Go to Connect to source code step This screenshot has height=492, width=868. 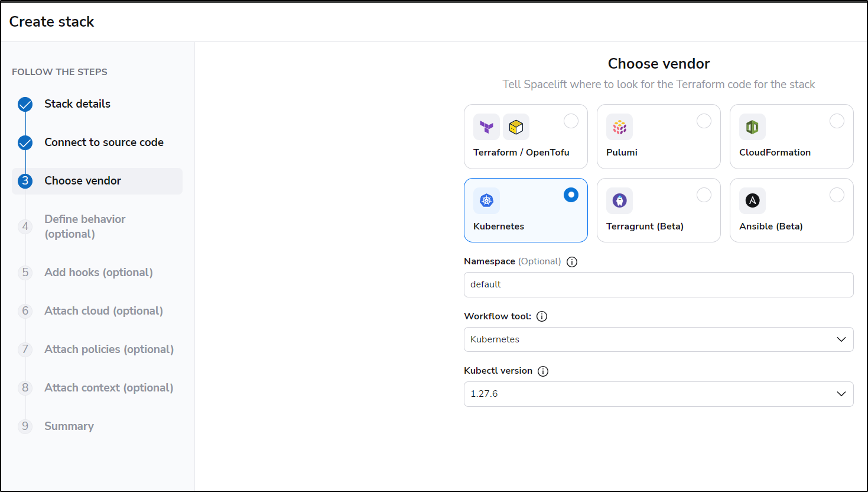[104, 143]
